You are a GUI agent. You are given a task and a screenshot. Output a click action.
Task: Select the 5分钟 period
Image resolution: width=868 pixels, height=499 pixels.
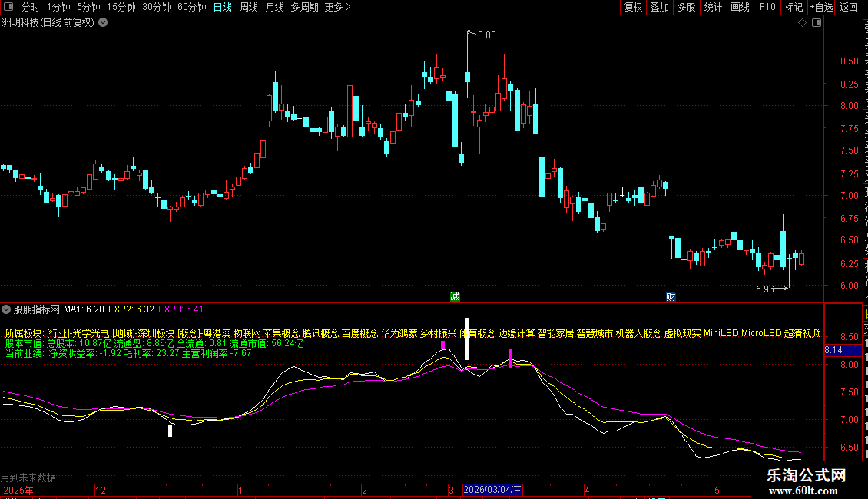pyautogui.click(x=88, y=7)
